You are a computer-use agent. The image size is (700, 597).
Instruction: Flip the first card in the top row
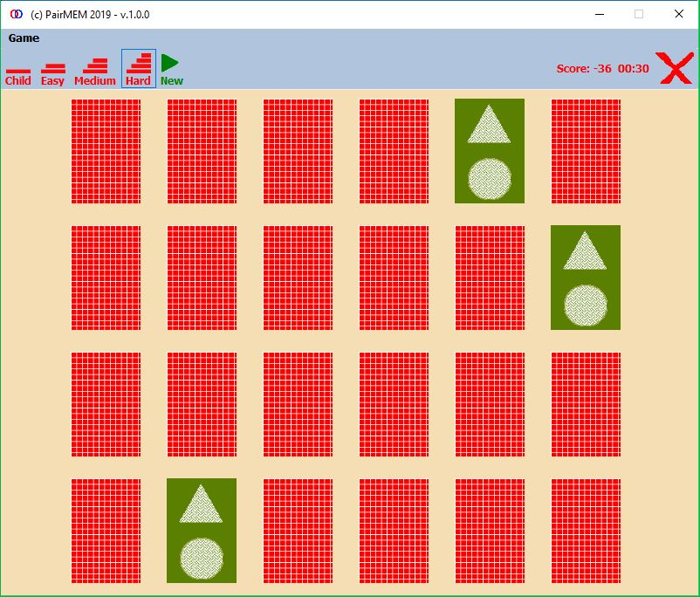pyautogui.click(x=106, y=151)
